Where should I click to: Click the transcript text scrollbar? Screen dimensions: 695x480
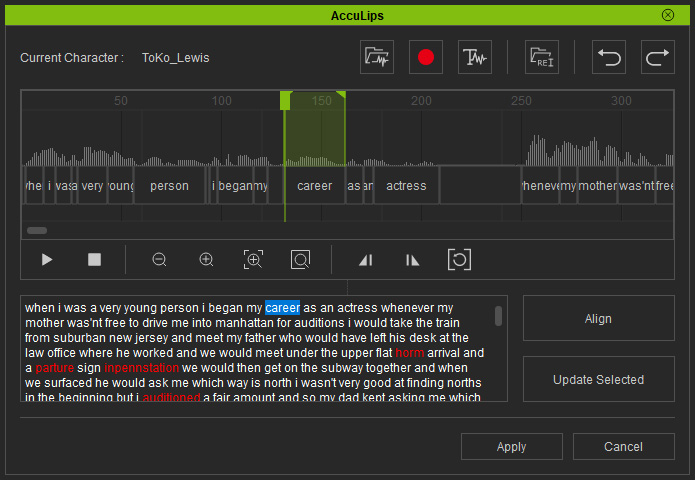[499, 316]
